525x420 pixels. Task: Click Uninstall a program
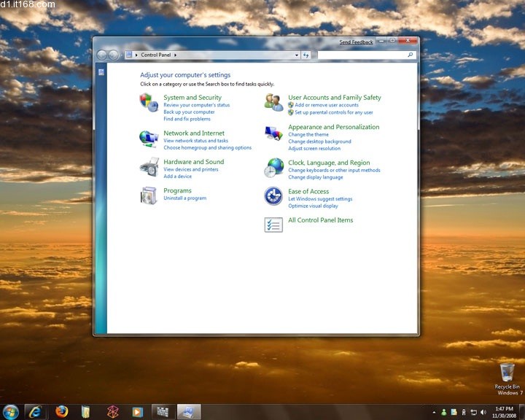tap(184, 198)
